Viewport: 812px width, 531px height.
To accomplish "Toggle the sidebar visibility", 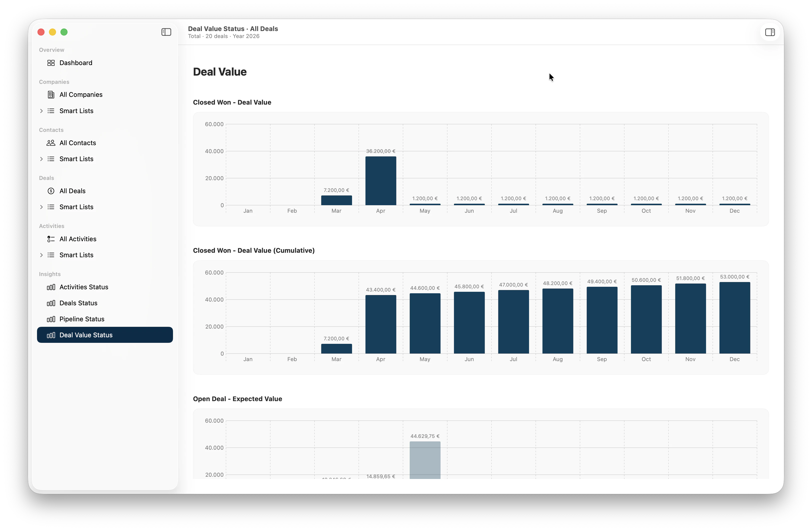I will pos(166,32).
